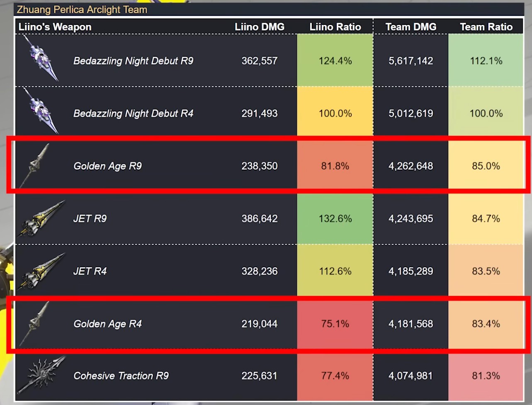
Task: Select Team DMG value 5,012,619
Action: [411, 114]
